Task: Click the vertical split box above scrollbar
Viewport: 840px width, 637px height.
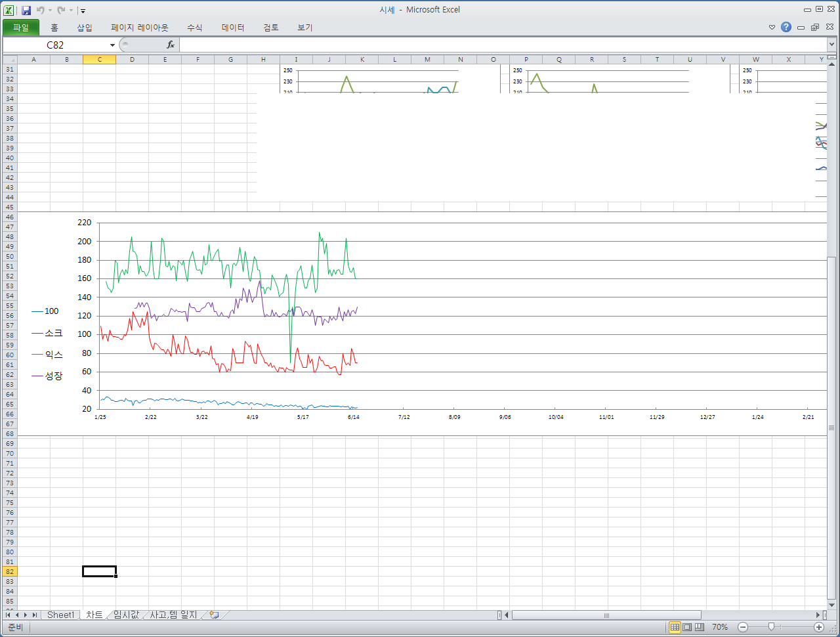Action: (x=831, y=57)
